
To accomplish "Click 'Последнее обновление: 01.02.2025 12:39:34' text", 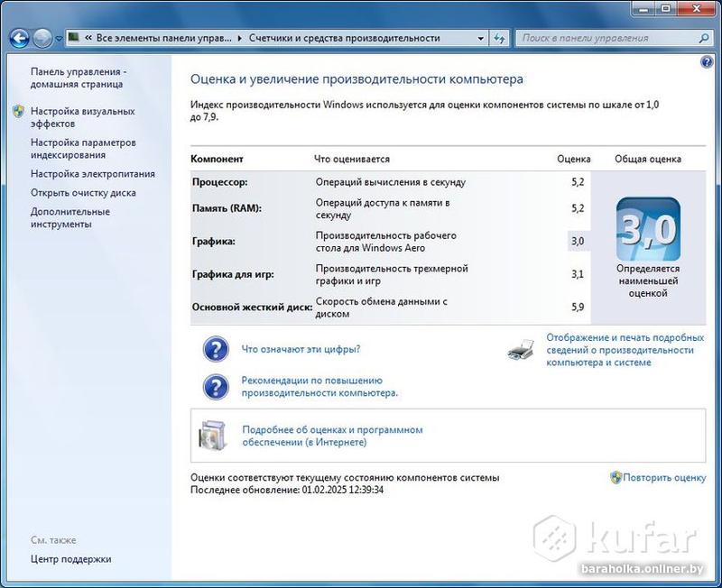I will tap(287, 490).
